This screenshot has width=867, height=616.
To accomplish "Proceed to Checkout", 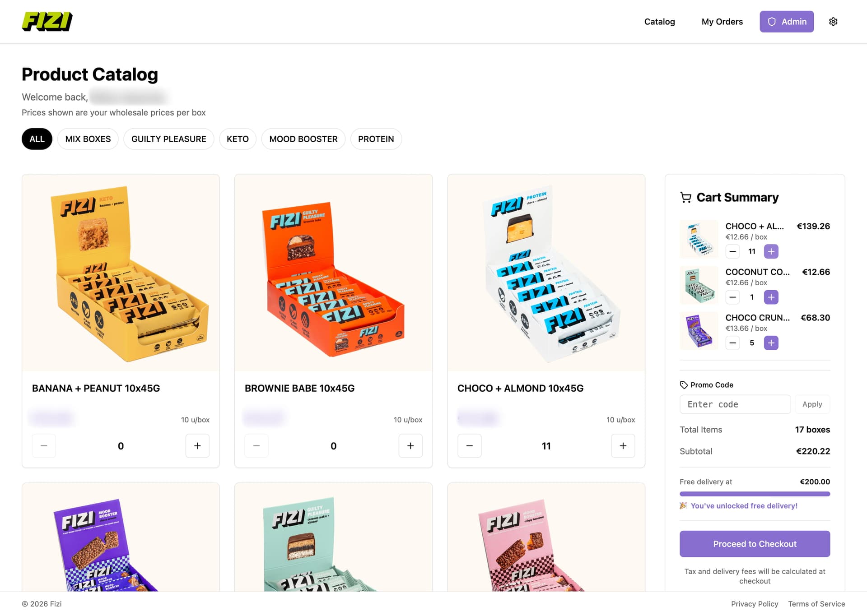I will (x=755, y=544).
